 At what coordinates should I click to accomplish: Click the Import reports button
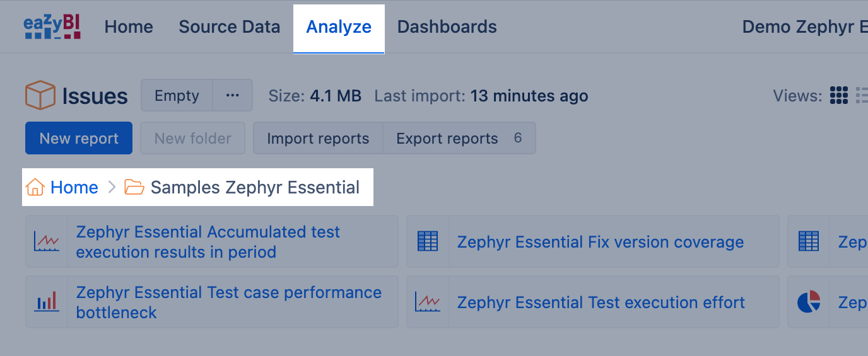coord(318,138)
